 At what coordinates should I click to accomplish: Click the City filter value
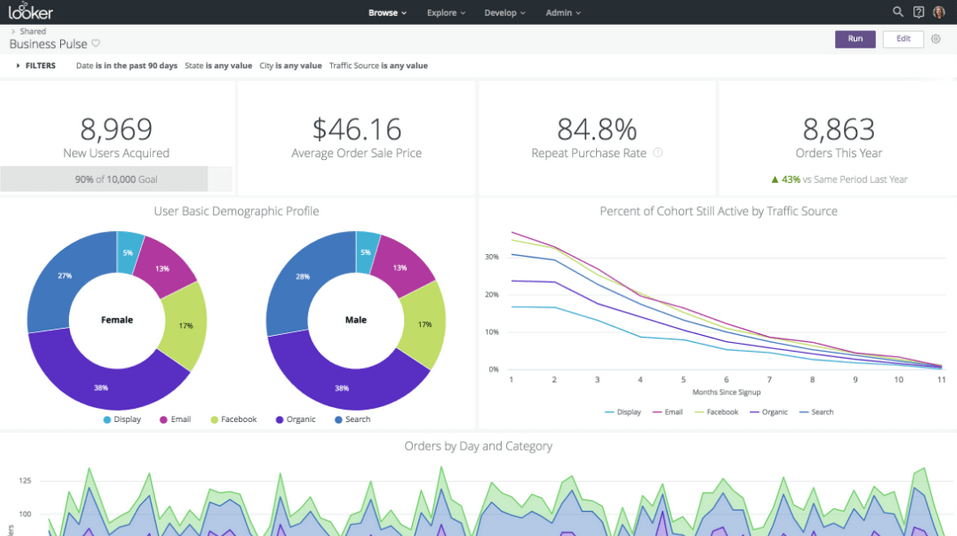pos(291,65)
